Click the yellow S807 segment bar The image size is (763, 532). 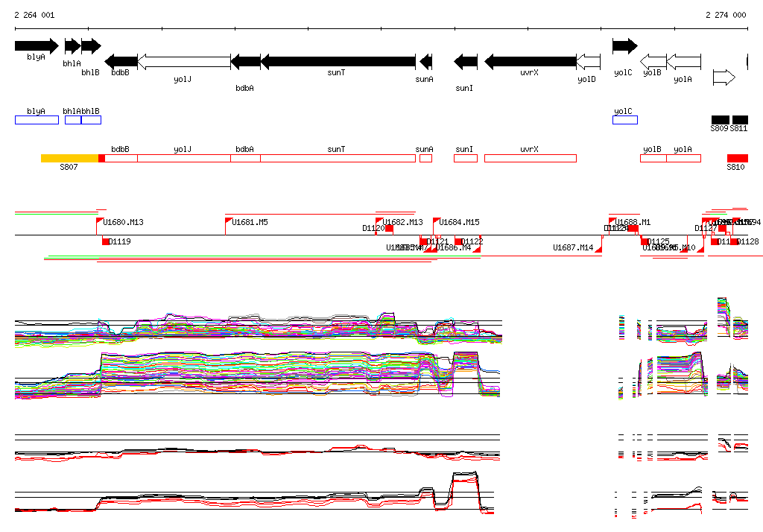pyautogui.click(x=69, y=158)
